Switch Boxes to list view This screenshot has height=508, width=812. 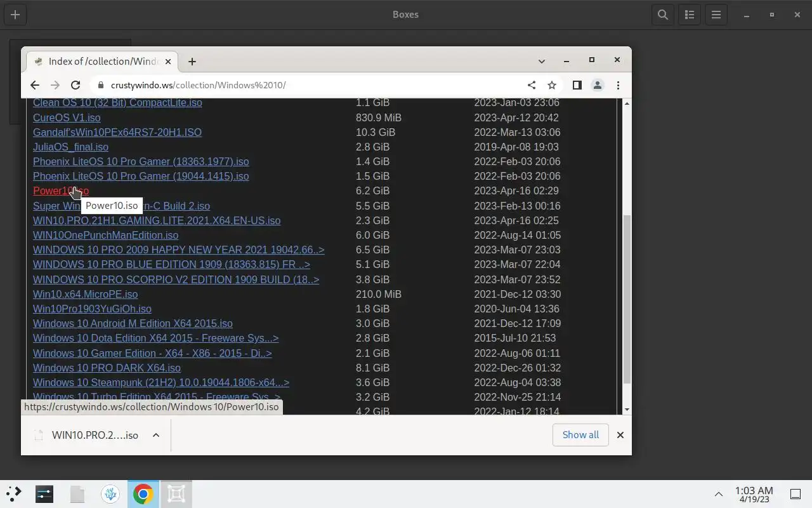[690, 15]
